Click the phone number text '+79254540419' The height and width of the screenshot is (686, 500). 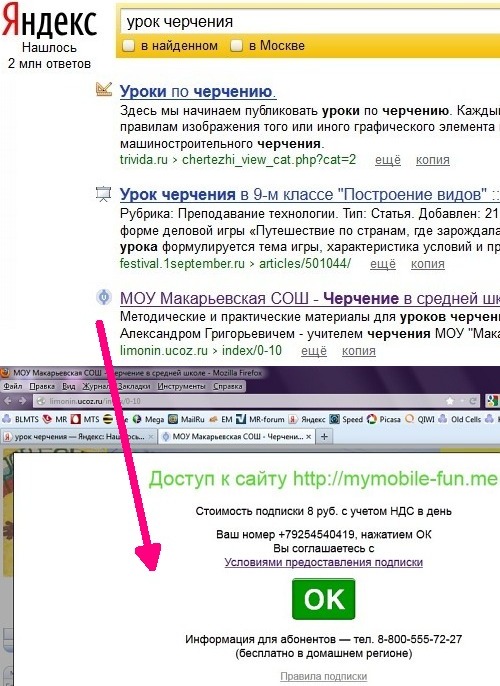[316, 534]
